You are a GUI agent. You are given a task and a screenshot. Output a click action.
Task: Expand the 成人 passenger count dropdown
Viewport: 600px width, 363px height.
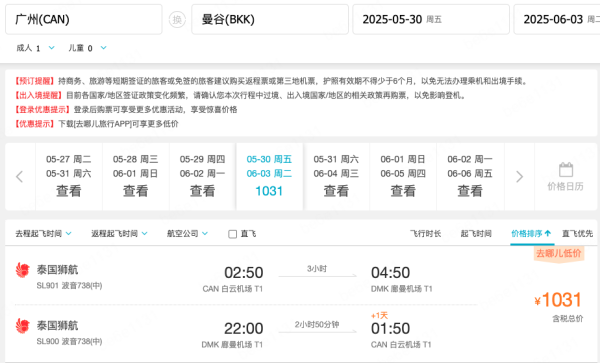point(51,48)
